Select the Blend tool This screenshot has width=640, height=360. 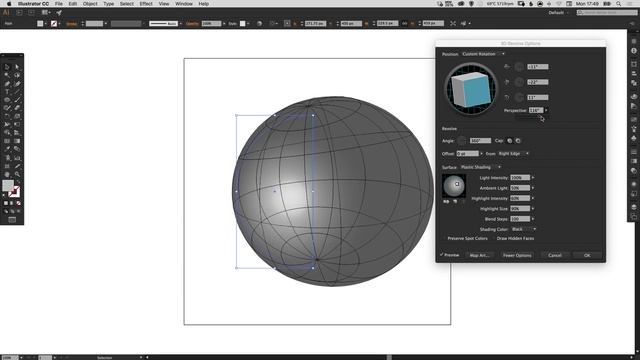[17, 149]
